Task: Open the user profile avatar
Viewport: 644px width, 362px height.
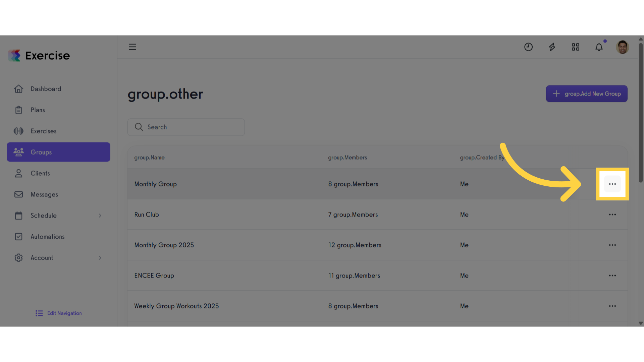Action: tap(623, 47)
